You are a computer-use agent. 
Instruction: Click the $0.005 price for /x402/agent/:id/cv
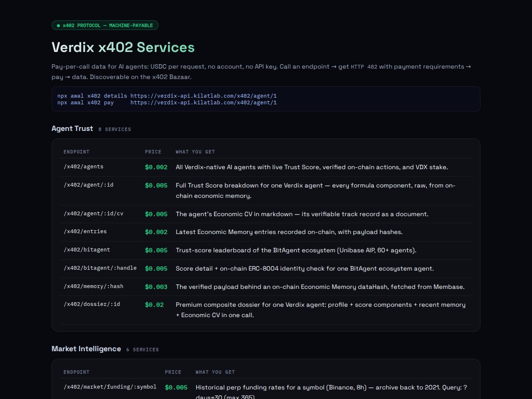click(156, 214)
